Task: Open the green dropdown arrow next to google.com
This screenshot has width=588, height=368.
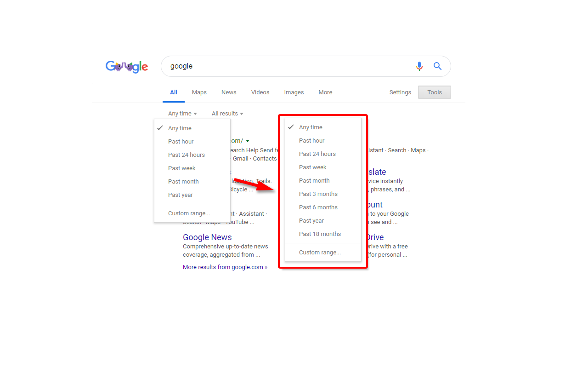Action: (x=248, y=141)
